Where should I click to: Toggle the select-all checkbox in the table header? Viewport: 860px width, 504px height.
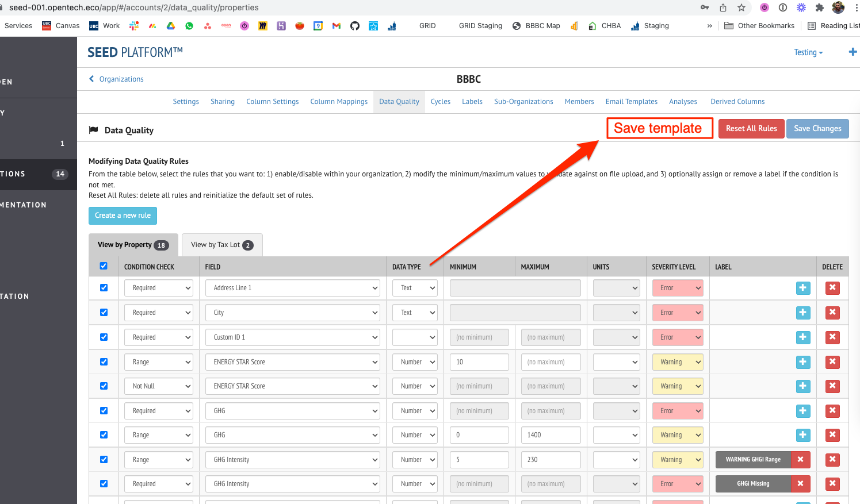[104, 266]
